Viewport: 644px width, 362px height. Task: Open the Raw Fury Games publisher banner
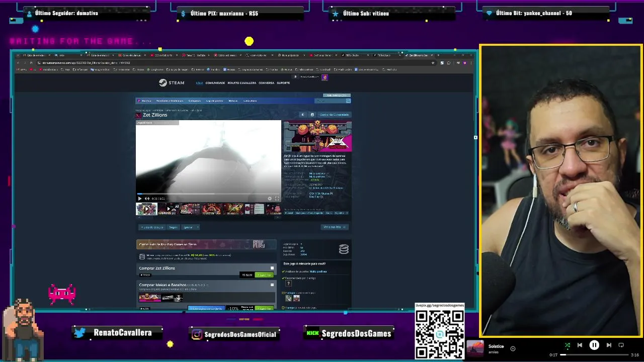point(206,244)
